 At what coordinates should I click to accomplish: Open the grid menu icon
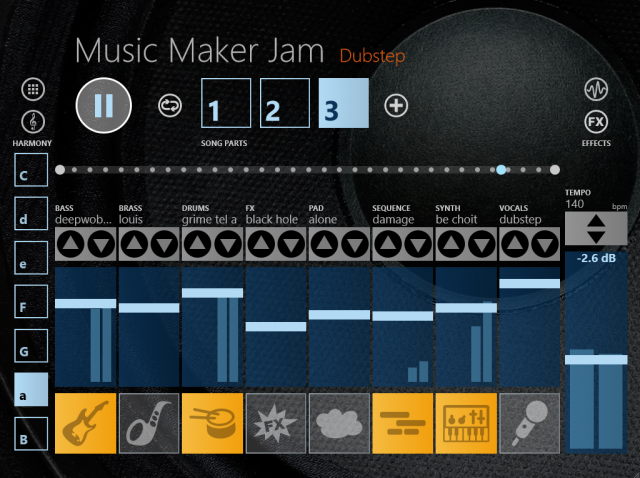click(x=33, y=89)
